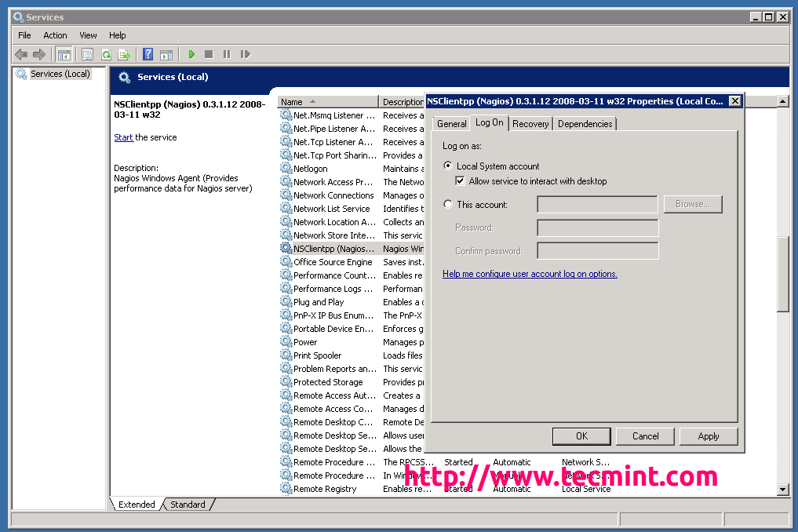
Task: Click the Export List toolbar icon
Action: [x=124, y=54]
